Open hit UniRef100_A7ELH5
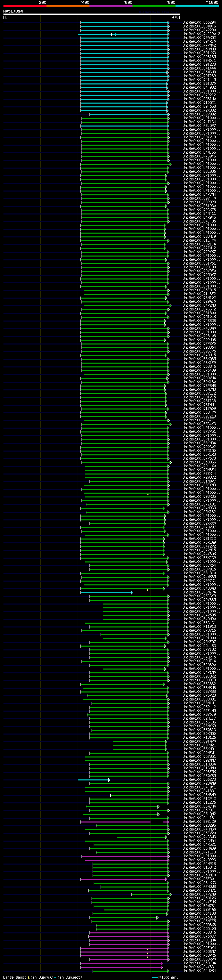Image resolution: width=222 pixels, height=980 pixels. (x=199, y=711)
